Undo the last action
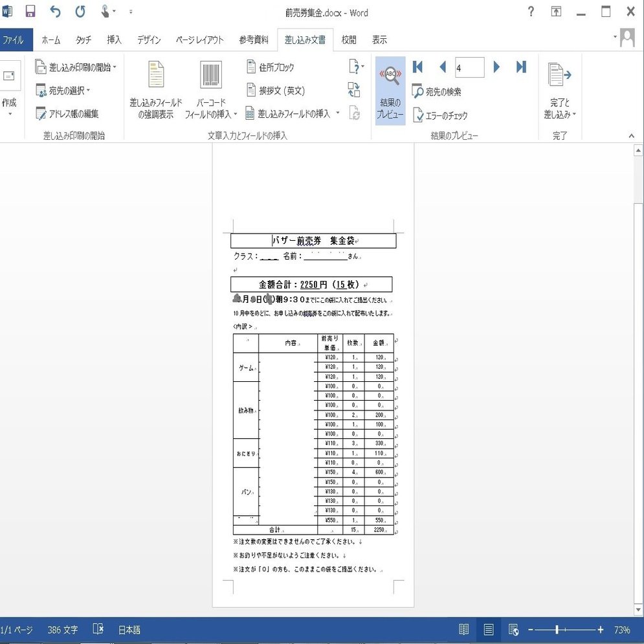 tap(55, 12)
